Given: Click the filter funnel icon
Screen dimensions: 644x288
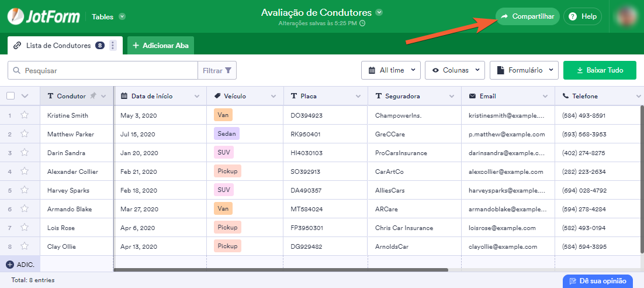Looking at the screenshot, I should click(228, 70).
